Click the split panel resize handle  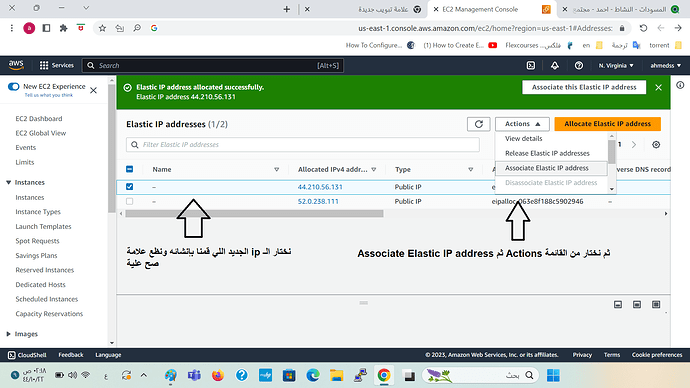tap(363, 303)
